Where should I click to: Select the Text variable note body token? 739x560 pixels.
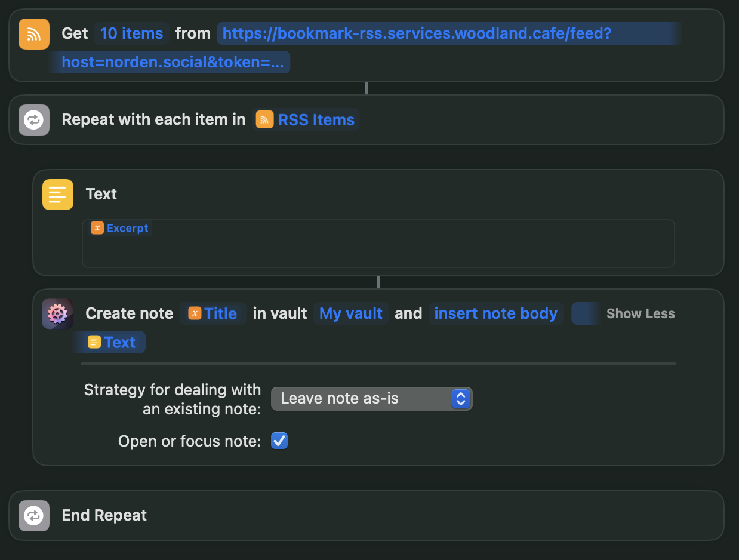112,343
